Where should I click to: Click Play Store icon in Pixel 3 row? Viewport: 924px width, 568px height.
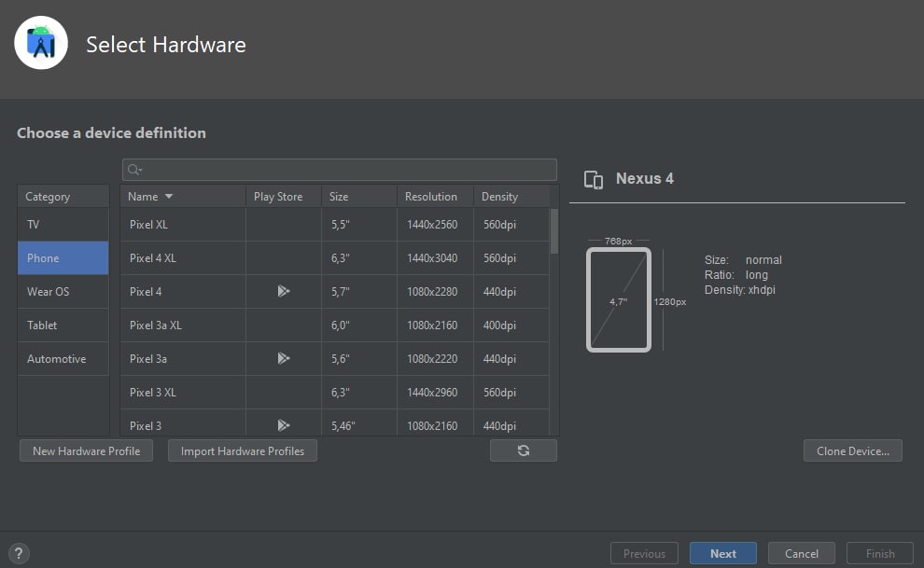(x=284, y=425)
